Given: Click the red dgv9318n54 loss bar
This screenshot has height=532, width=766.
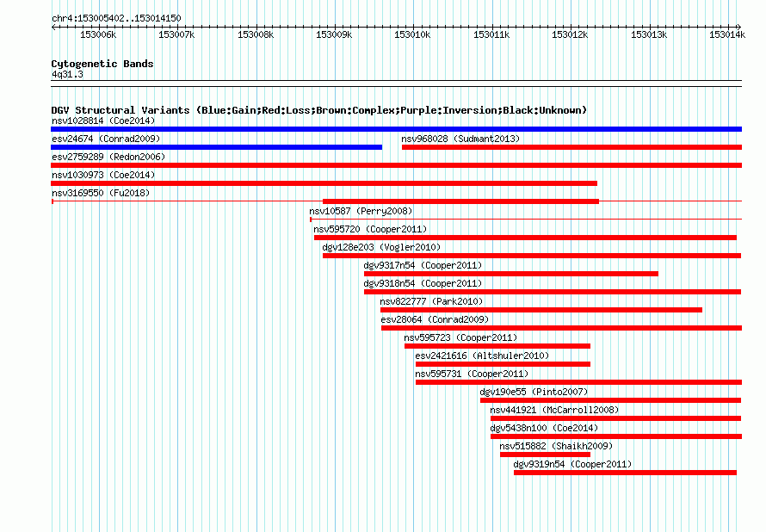Looking at the screenshot, I should tap(553, 292).
